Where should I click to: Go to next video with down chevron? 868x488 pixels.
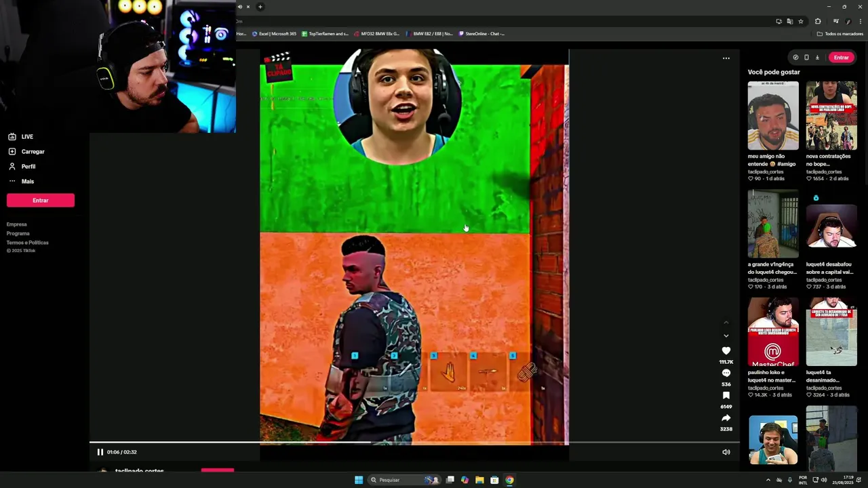click(x=726, y=335)
